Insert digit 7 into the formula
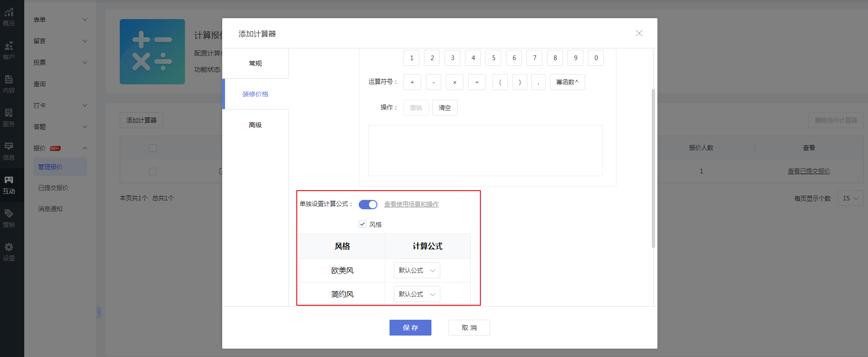 tap(534, 58)
